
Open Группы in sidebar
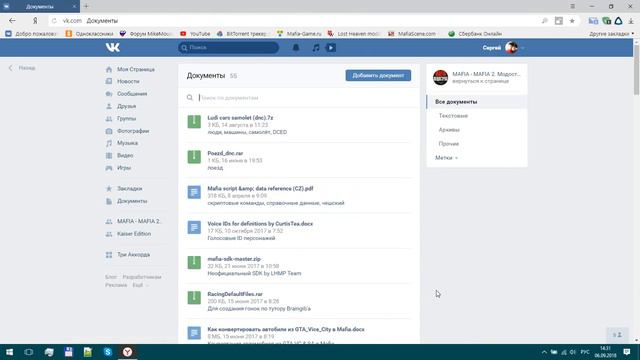(x=127, y=118)
